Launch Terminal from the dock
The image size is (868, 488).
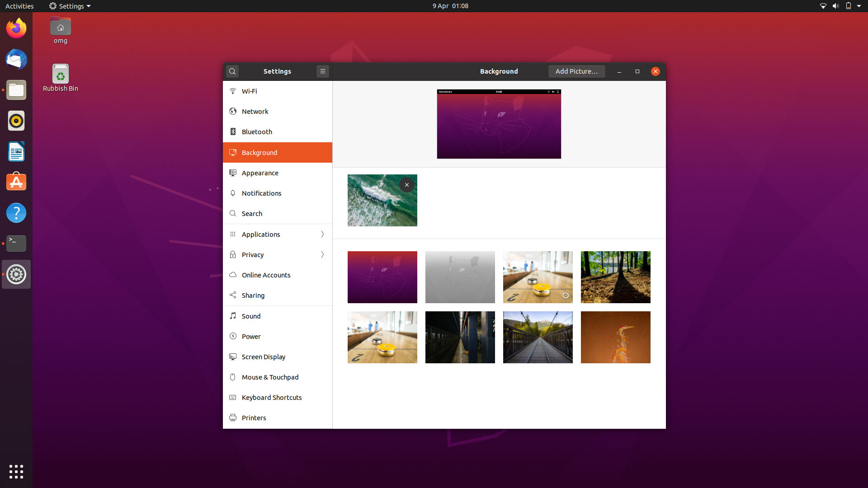(x=16, y=244)
